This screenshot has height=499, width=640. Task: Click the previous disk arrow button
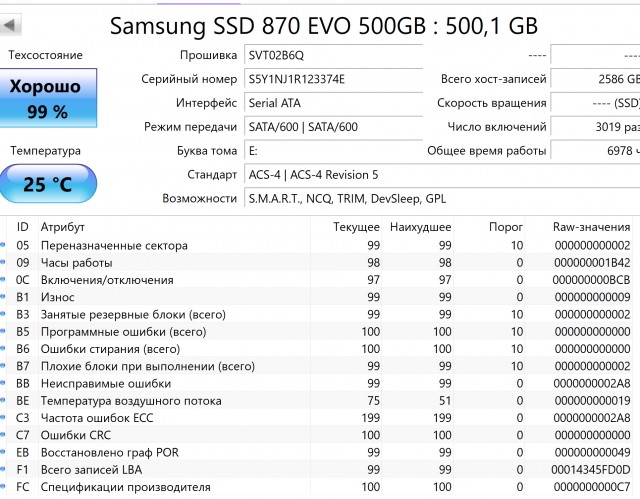15,21
